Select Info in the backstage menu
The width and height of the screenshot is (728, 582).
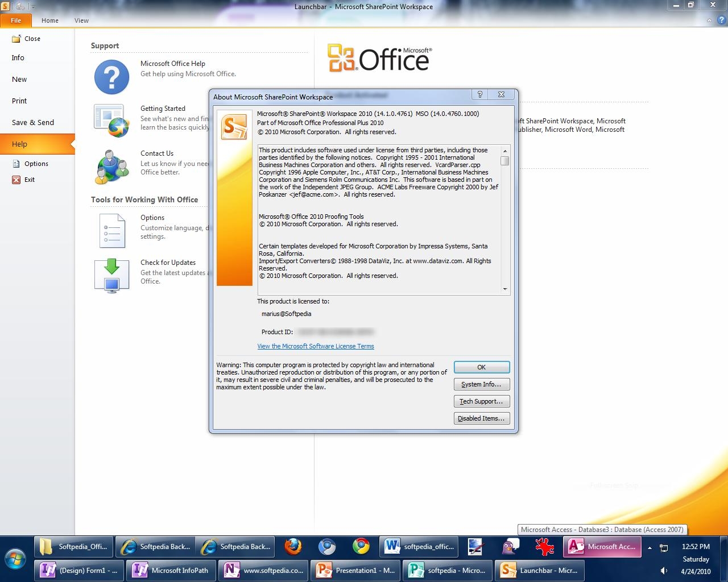pos(18,58)
